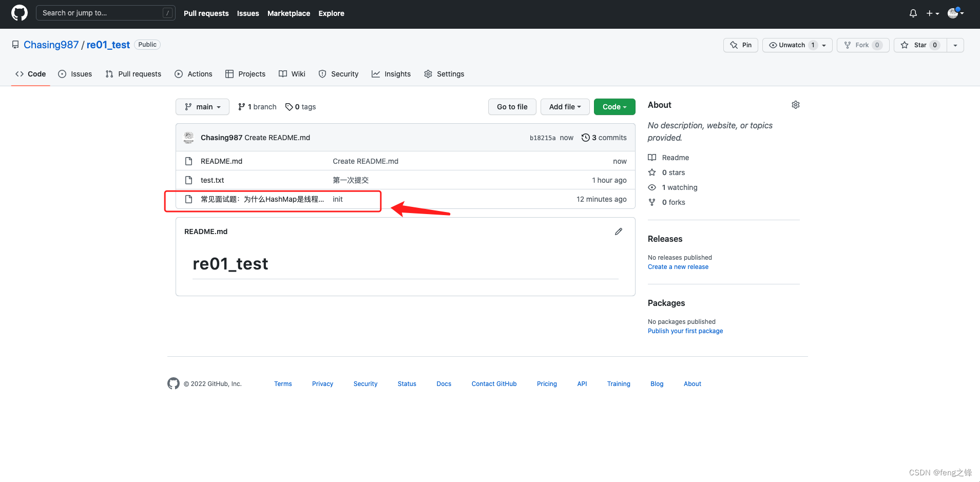Open the Projects tab
This screenshot has width=980, height=482.
pos(245,74)
